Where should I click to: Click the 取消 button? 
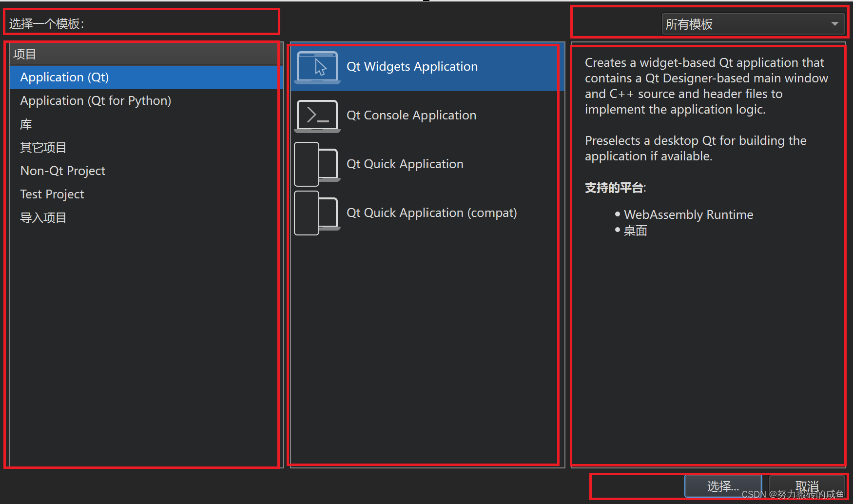pos(807,486)
